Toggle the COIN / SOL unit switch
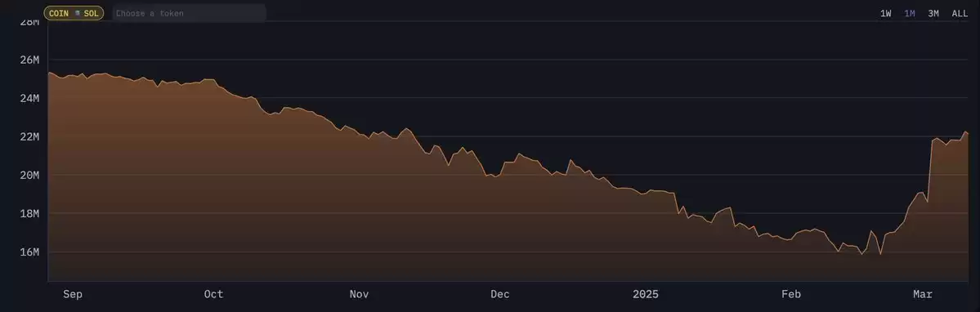The image size is (980, 312). 74,13
